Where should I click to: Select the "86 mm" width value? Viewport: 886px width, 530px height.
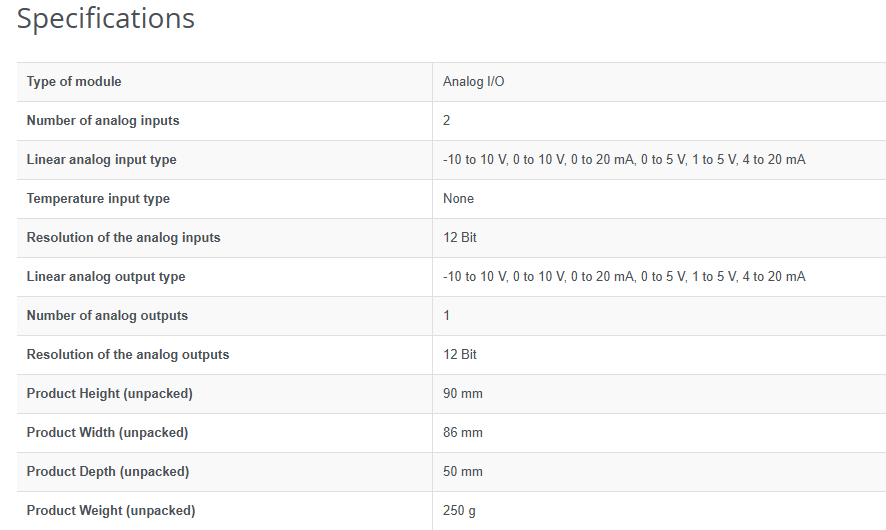463,432
